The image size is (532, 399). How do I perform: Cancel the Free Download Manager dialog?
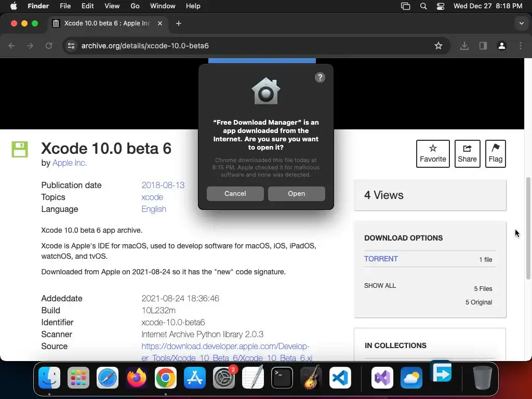click(235, 193)
